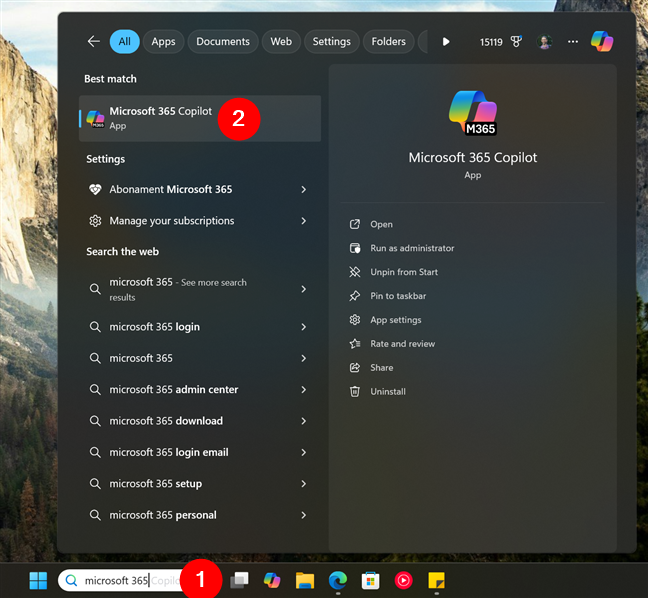Select microsoft 365 personal suggestion
The height and width of the screenshot is (598, 648).
200,515
